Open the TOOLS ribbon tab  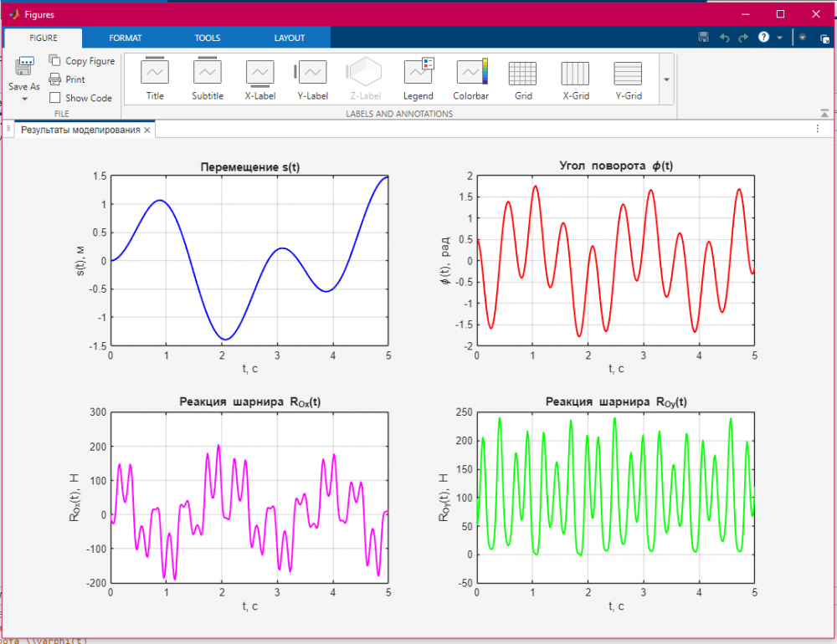pyautogui.click(x=208, y=38)
